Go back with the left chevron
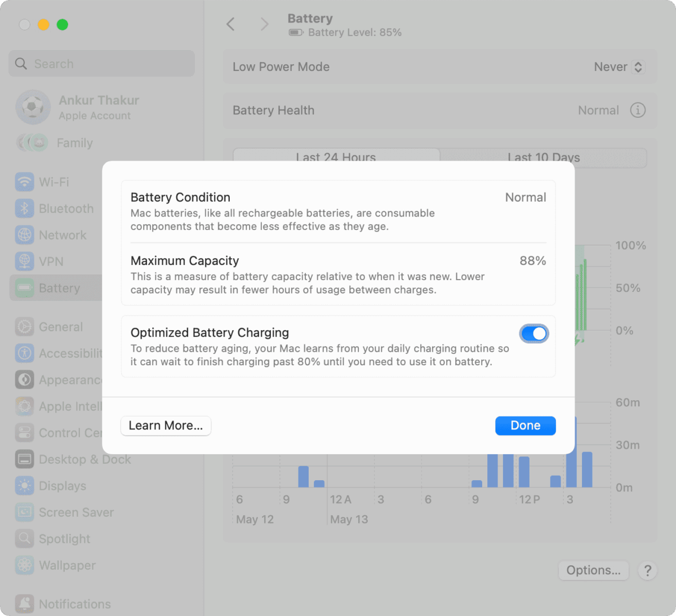676x616 pixels. [x=230, y=24]
